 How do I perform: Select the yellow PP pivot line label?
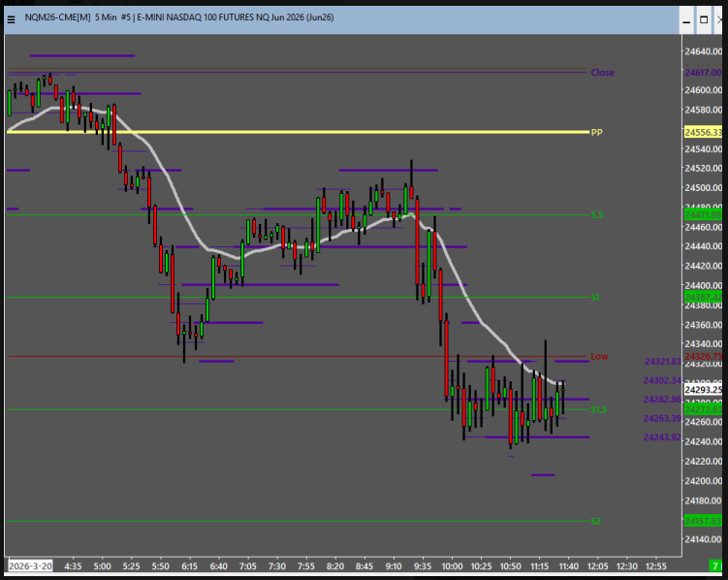click(x=597, y=132)
